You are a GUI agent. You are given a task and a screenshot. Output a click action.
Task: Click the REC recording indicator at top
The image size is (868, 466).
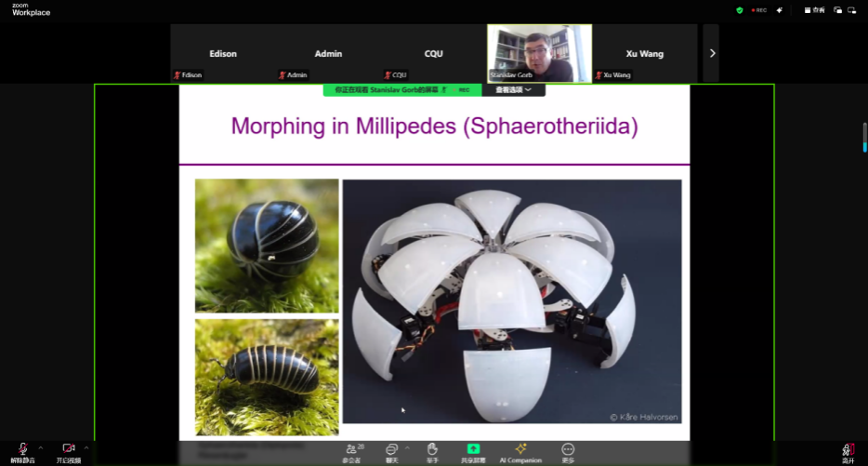(758, 10)
